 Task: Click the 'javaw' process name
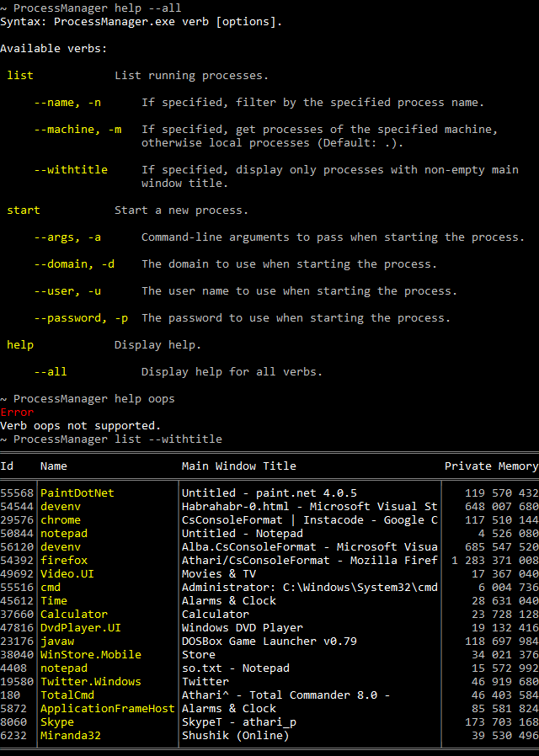[x=57, y=642]
